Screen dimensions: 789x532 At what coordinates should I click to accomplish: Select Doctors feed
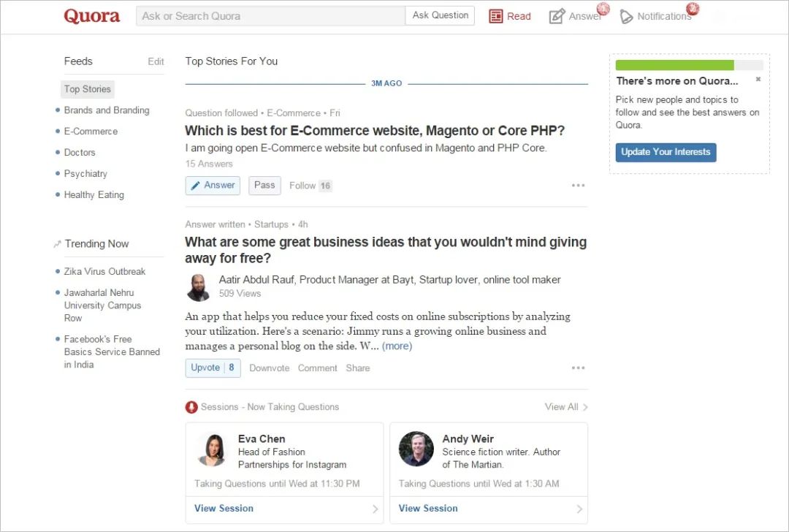pos(80,153)
